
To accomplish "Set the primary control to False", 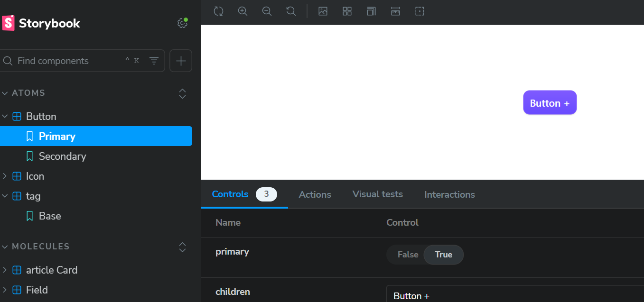I will (408, 255).
